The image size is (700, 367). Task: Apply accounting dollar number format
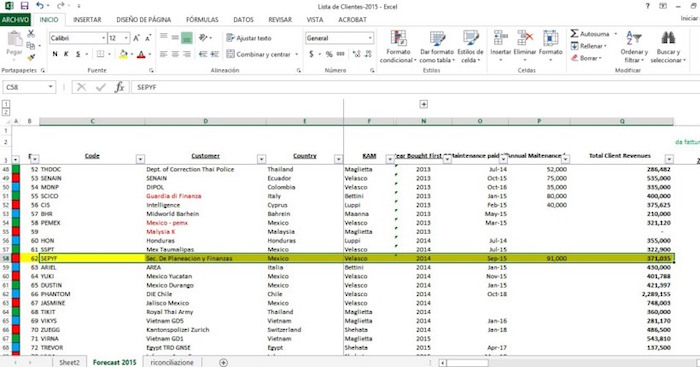tap(311, 54)
